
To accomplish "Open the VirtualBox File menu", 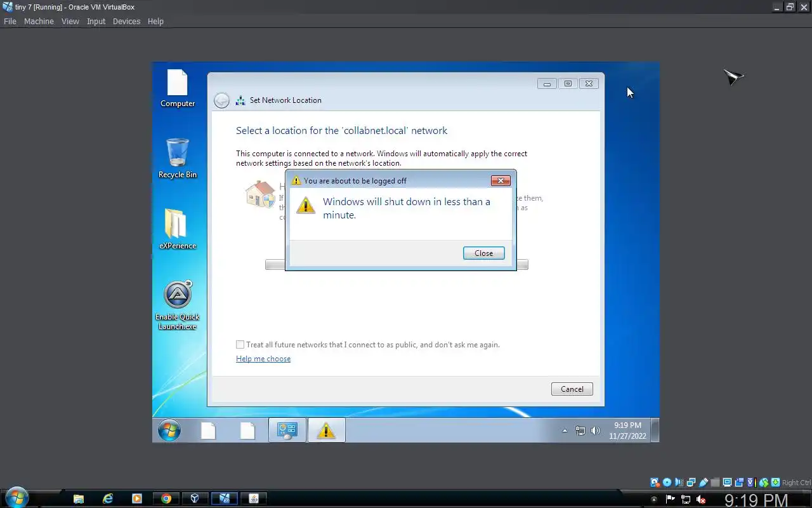I will (10, 21).
